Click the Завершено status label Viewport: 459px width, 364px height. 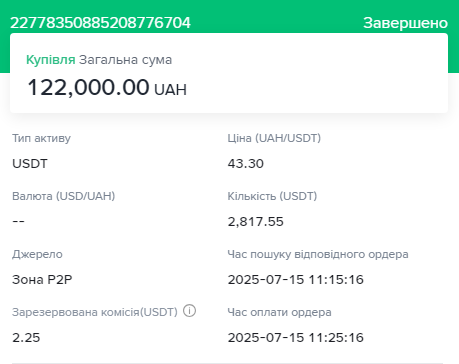pos(405,23)
